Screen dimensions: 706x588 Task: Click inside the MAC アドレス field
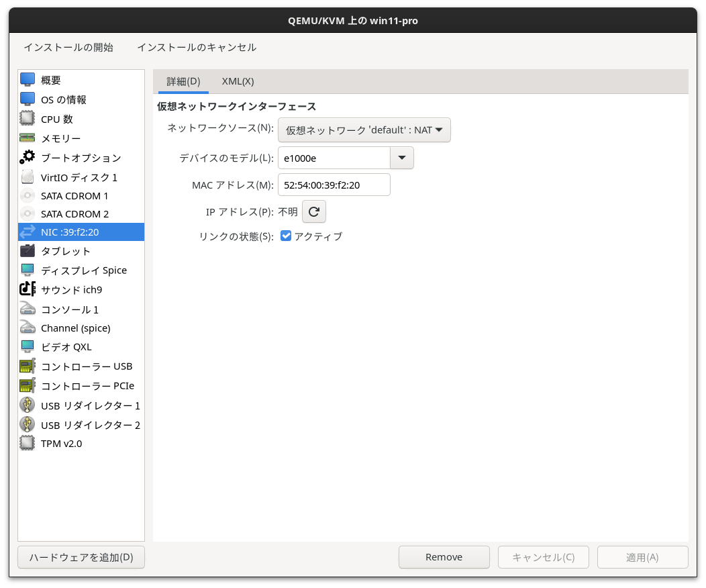point(334,184)
